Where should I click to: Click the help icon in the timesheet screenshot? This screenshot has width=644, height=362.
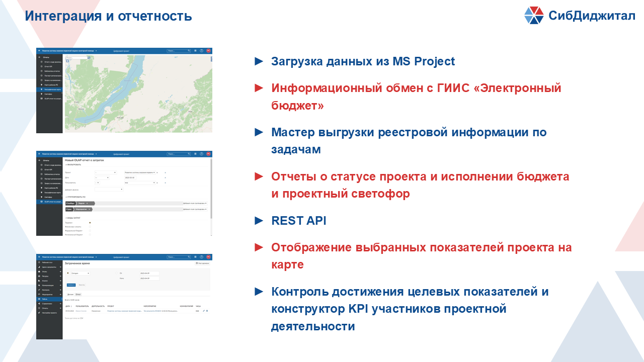point(201,257)
